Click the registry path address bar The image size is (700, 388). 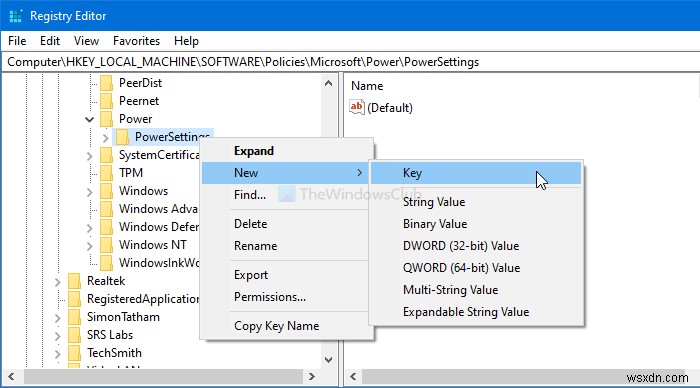(x=350, y=62)
